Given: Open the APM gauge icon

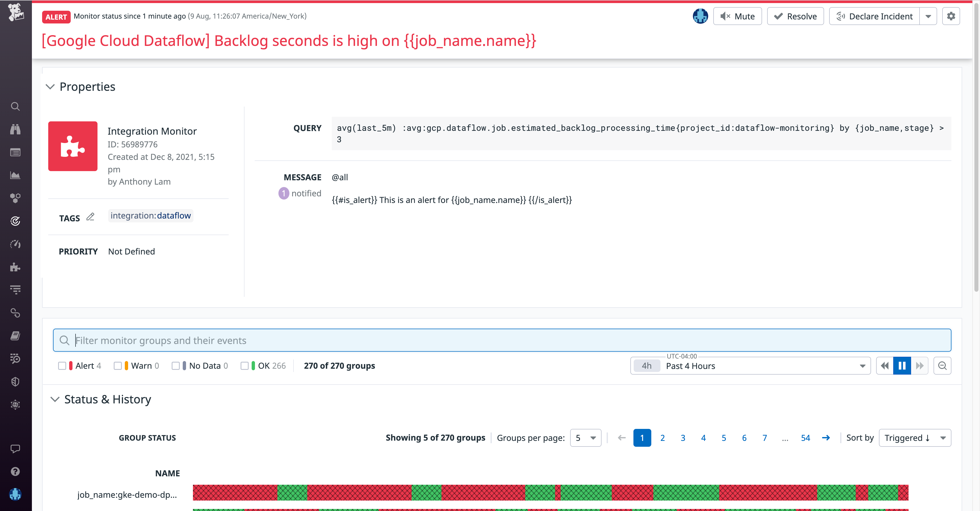Looking at the screenshot, I should [x=15, y=244].
